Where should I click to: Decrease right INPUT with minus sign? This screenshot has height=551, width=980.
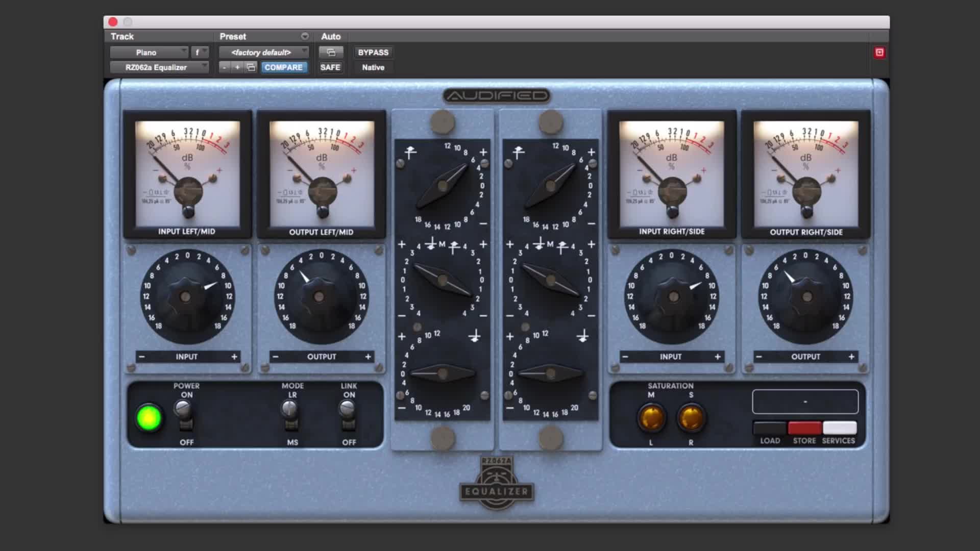(625, 357)
